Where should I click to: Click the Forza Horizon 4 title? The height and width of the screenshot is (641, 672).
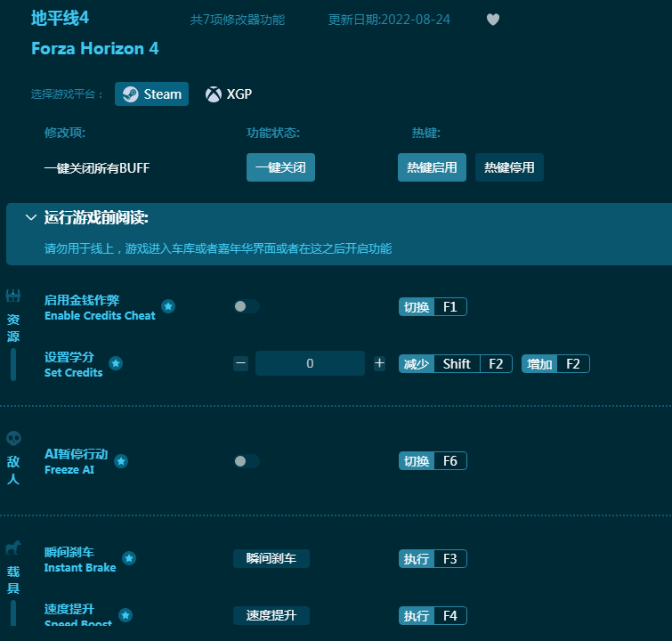click(x=95, y=48)
